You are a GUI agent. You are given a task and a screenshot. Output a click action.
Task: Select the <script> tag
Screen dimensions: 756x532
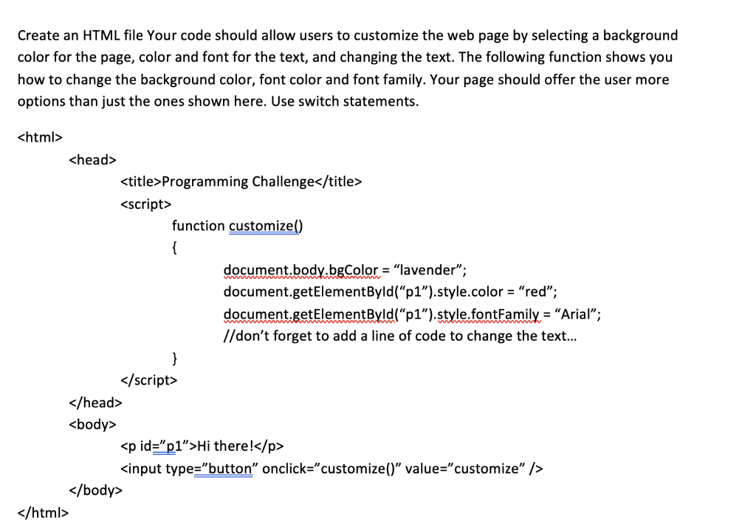pyautogui.click(x=145, y=204)
